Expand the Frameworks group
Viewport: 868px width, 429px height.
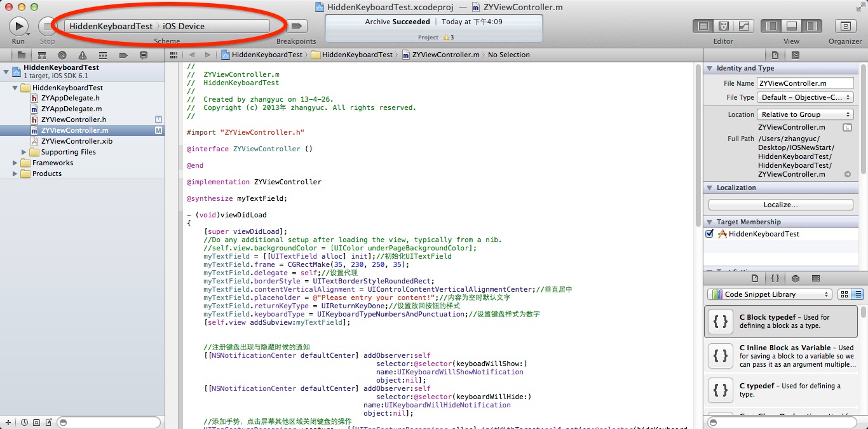click(x=15, y=163)
